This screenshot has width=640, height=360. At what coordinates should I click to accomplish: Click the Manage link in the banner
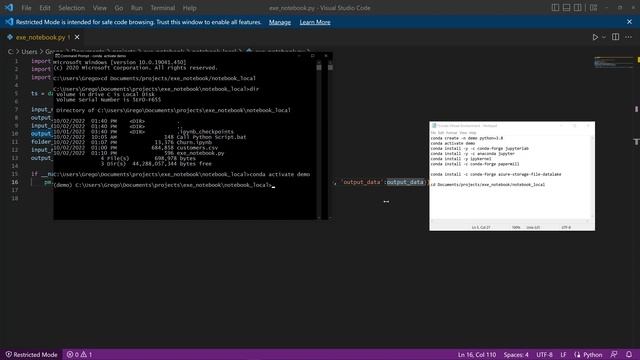pyautogui.click(x=280, y=22)
